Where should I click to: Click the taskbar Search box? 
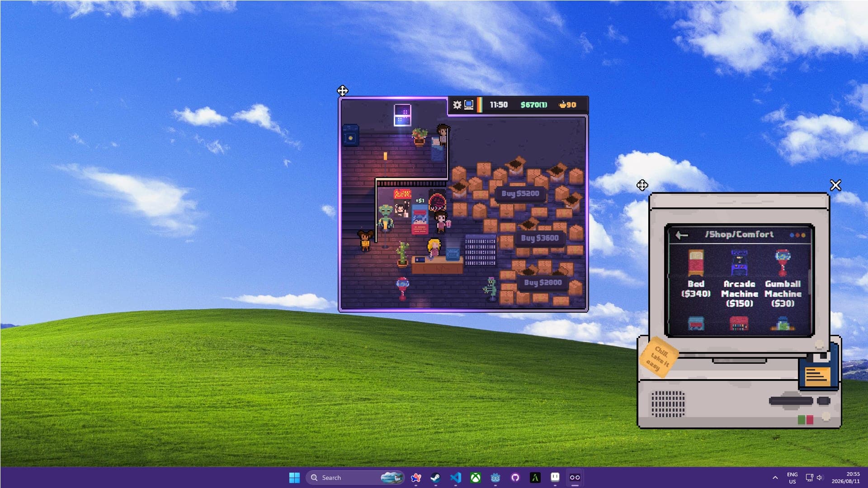(x=355, y=478)
